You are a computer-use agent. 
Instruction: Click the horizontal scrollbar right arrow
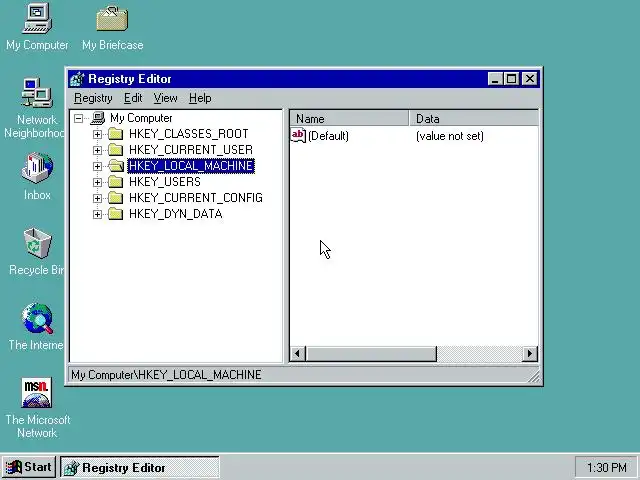pos(530,353)
